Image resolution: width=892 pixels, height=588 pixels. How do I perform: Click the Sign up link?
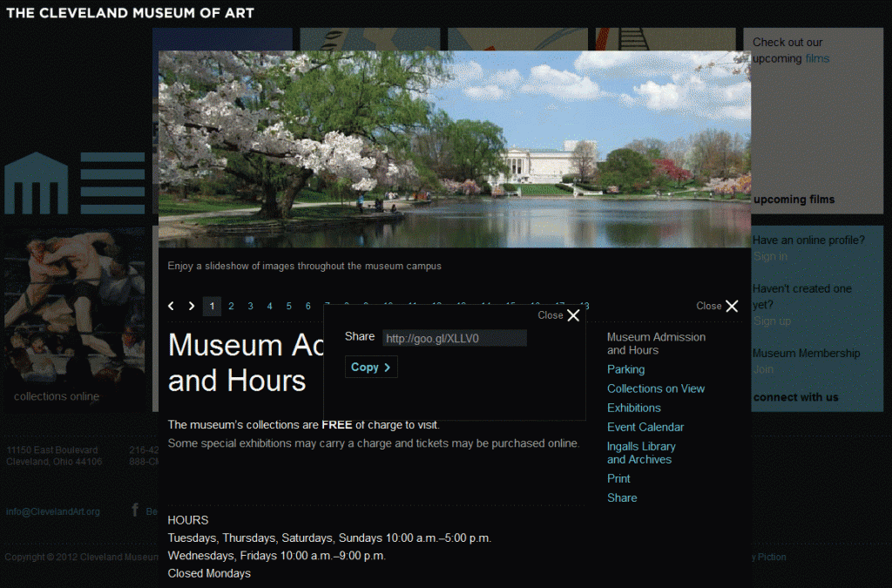pyautogui.click(x=772, y=321)
